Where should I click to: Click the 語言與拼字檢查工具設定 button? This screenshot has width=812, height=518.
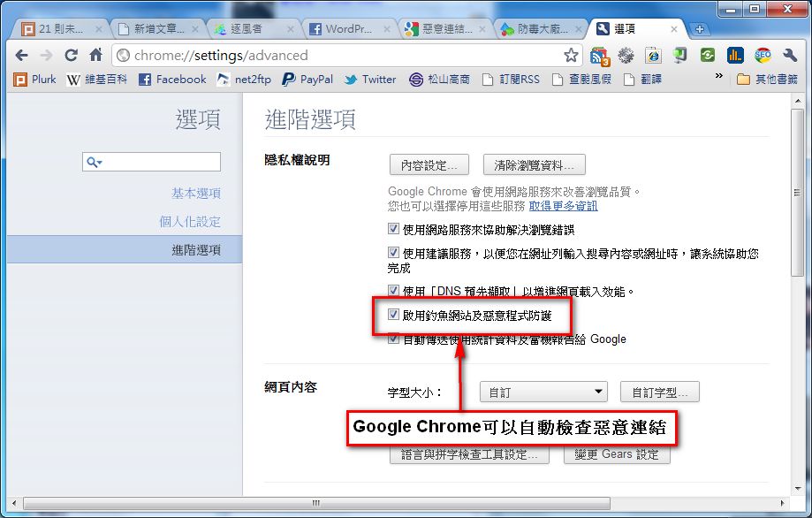[469, 454]
